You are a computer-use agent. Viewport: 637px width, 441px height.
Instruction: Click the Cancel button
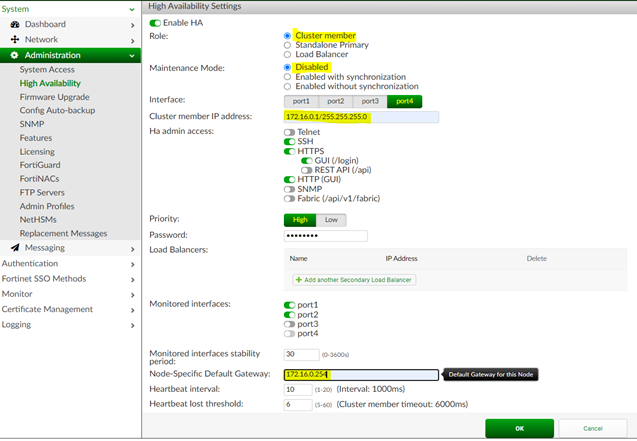[593, 428]
